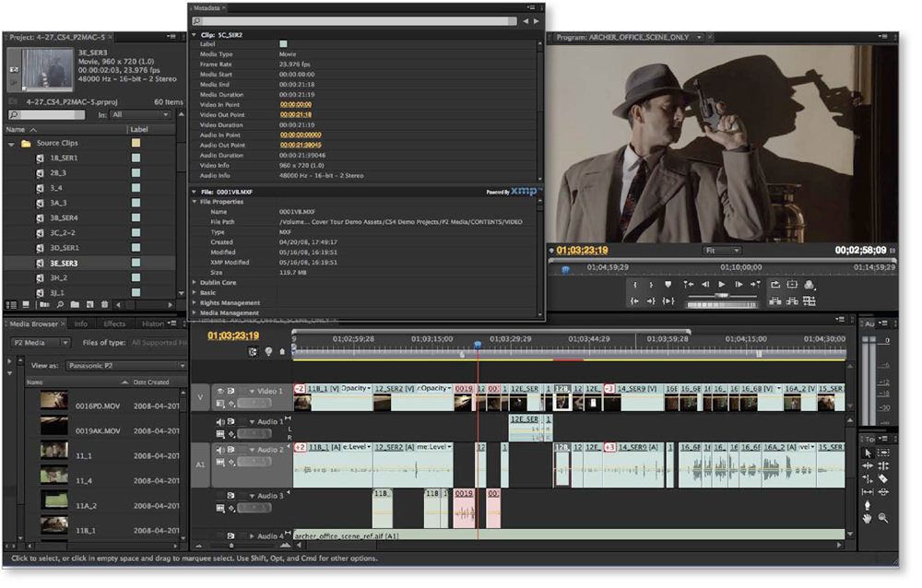
Task: Open the Trim monitor button
Action: point(810,301)
